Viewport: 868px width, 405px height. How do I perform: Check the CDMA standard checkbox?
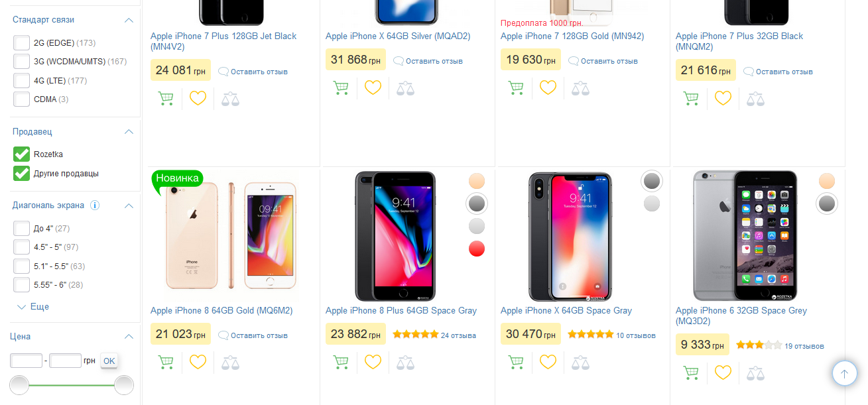pyautogui.click(x=22, y=99)
